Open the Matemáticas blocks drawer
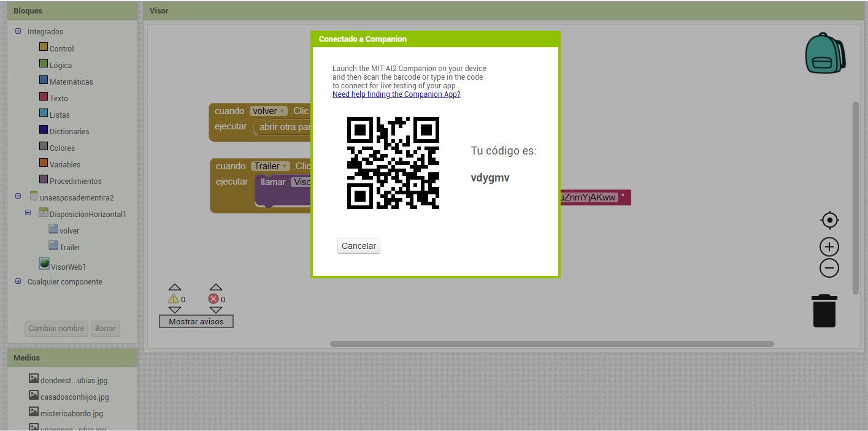Viewport: 868px width, 431px height. click(71, 82)
